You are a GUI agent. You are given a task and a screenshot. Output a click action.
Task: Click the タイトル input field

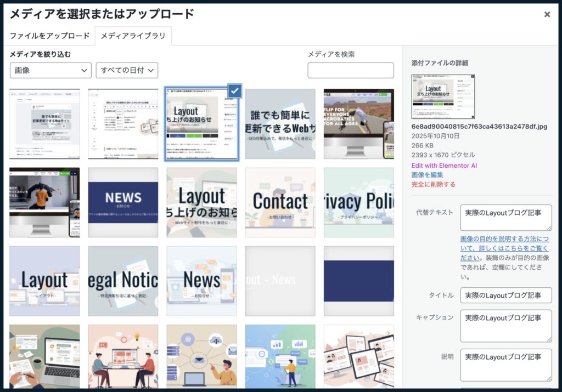click(506, 295)
